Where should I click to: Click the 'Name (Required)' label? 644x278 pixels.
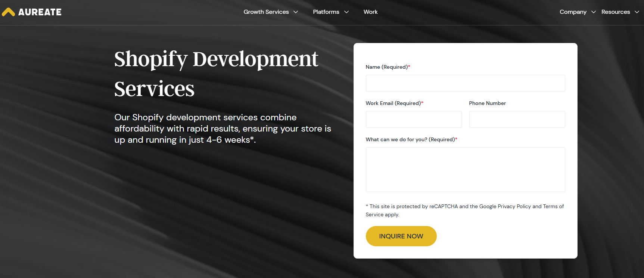click(388, 67)
